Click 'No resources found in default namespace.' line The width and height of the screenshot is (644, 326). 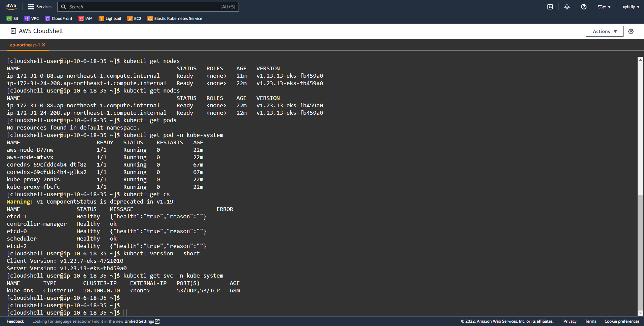[x=73, y=128]
